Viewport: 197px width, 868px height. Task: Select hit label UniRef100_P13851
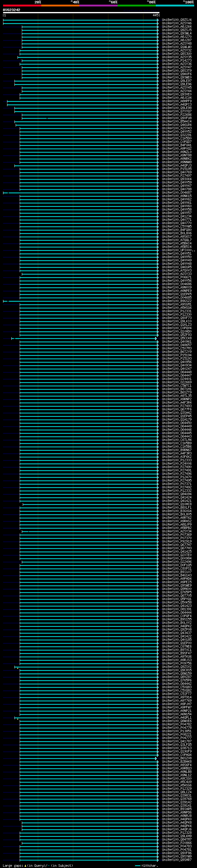tap(177, 731)
